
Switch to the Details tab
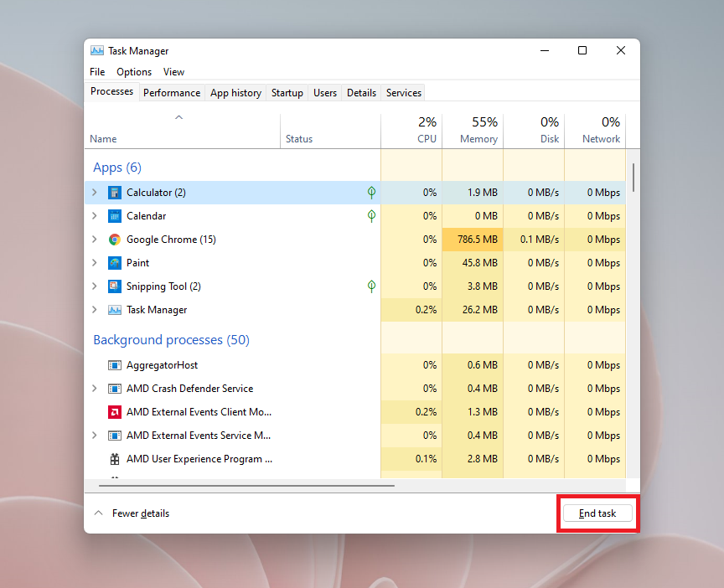coord(361,93)
